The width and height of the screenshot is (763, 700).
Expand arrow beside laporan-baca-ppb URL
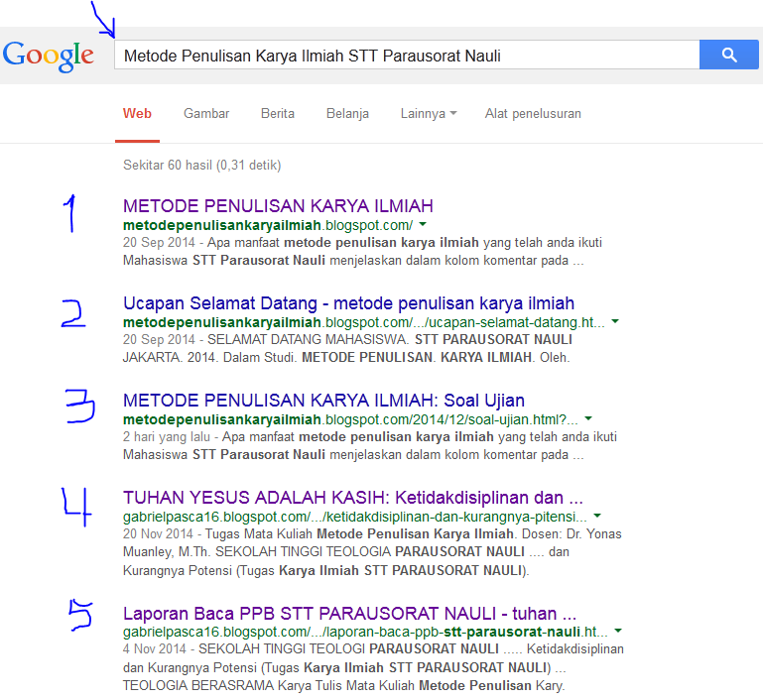click(x=618, y=631)
